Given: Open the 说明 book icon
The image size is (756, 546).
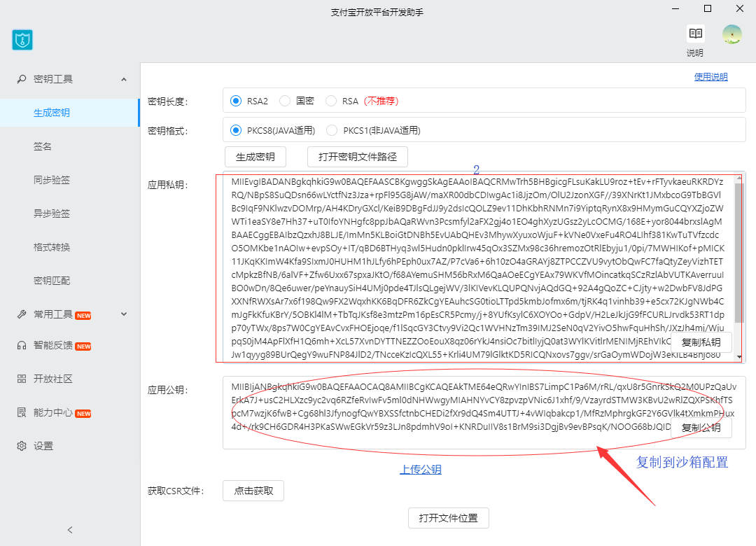Looking at the screenshot, I should (x=695, y=34).
